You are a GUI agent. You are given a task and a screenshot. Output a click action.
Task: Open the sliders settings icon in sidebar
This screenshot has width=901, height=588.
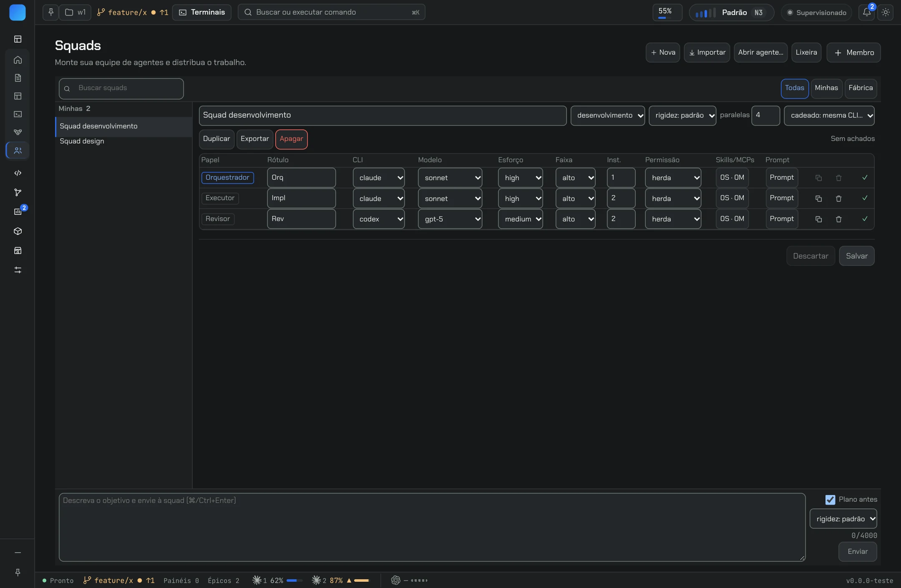click(18, 270)
